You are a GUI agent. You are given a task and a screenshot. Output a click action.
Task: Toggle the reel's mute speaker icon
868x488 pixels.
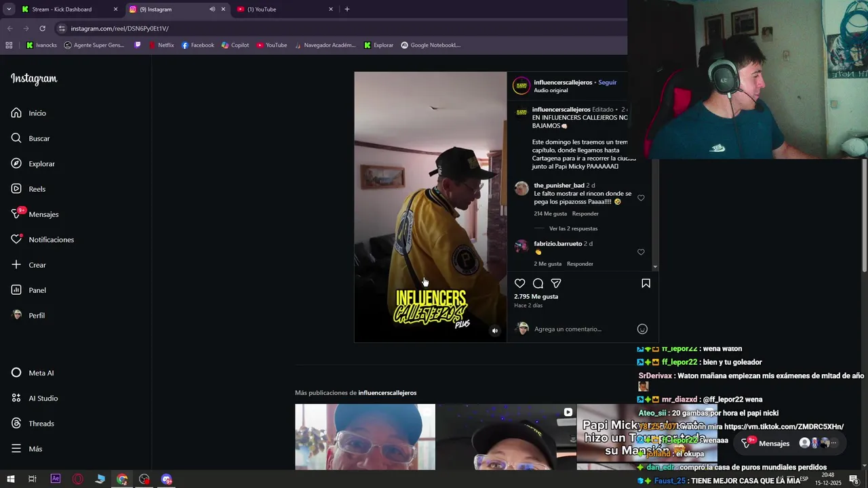(495, 331)
